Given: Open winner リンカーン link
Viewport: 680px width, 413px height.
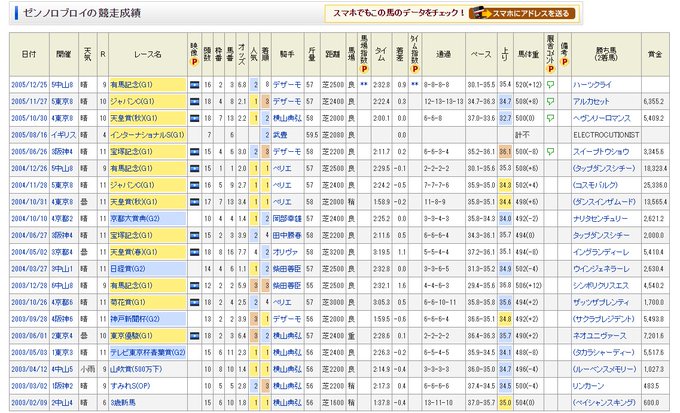Looking at the screenshot, I should [588, 386].
